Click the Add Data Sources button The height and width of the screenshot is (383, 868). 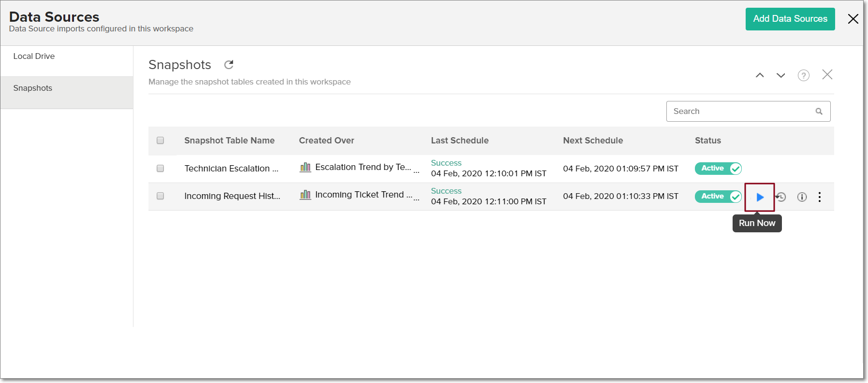click(x=790, y=19)
